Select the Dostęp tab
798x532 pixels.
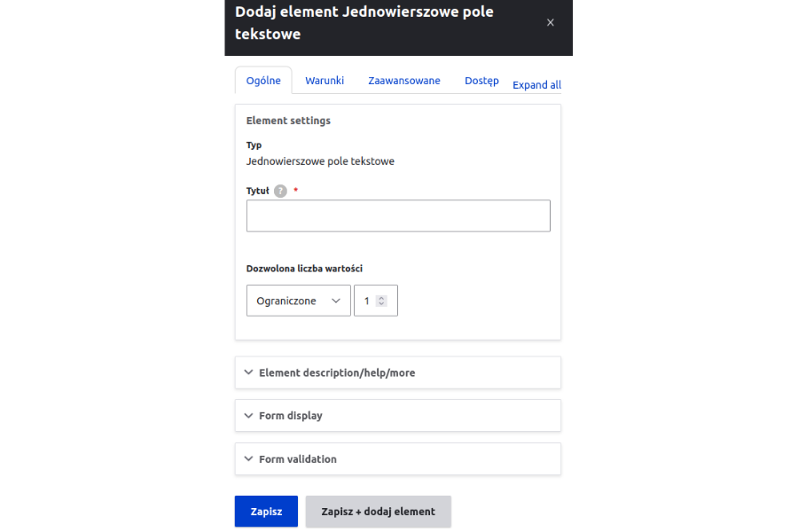coord(481,81)
